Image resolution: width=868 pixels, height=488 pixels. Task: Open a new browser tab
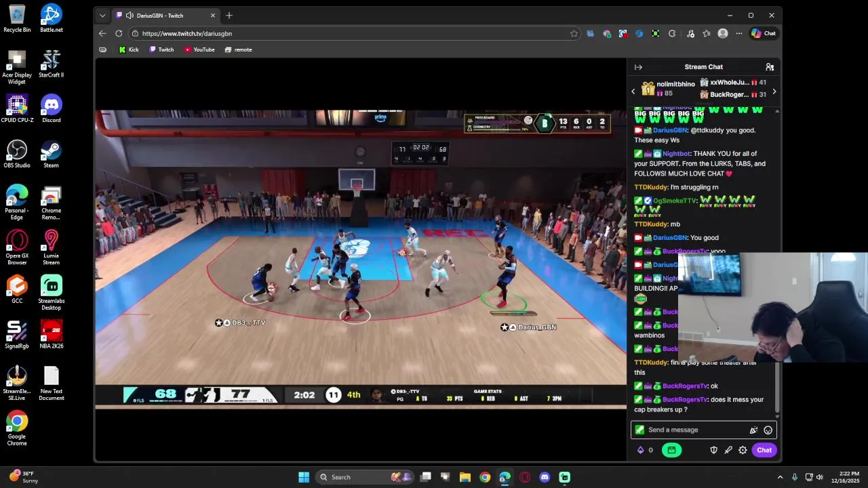(x=229, y=16)
